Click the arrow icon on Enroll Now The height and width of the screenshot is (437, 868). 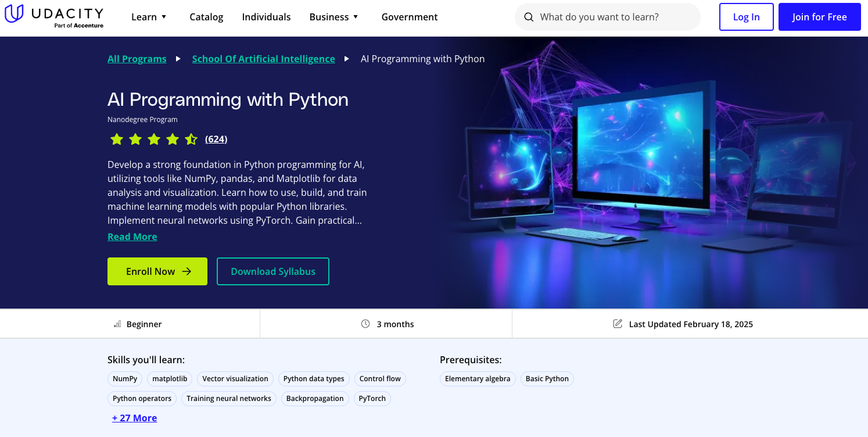coord(186,271)
